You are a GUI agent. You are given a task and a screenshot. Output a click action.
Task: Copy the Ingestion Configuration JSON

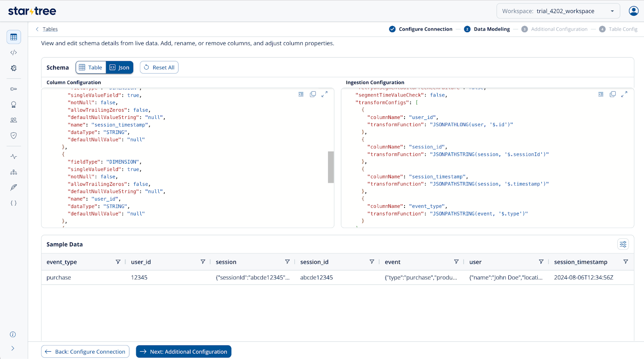coord(613,94)
